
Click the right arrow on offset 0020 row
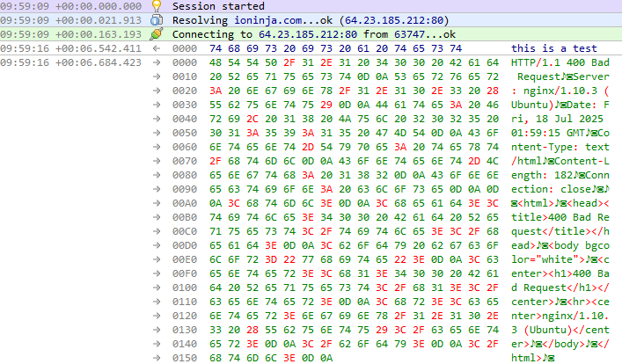[x=157, y=91]
